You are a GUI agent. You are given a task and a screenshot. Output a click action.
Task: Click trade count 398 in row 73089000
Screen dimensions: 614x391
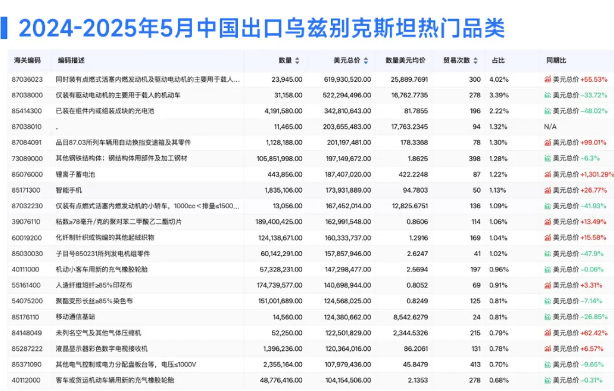pyautogui.click(x=475, y=159)
